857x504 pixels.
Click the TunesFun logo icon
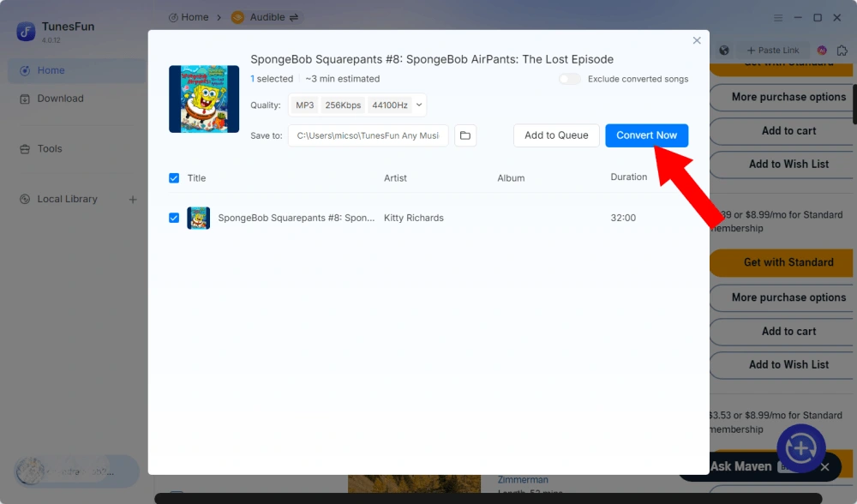point(26,32)
